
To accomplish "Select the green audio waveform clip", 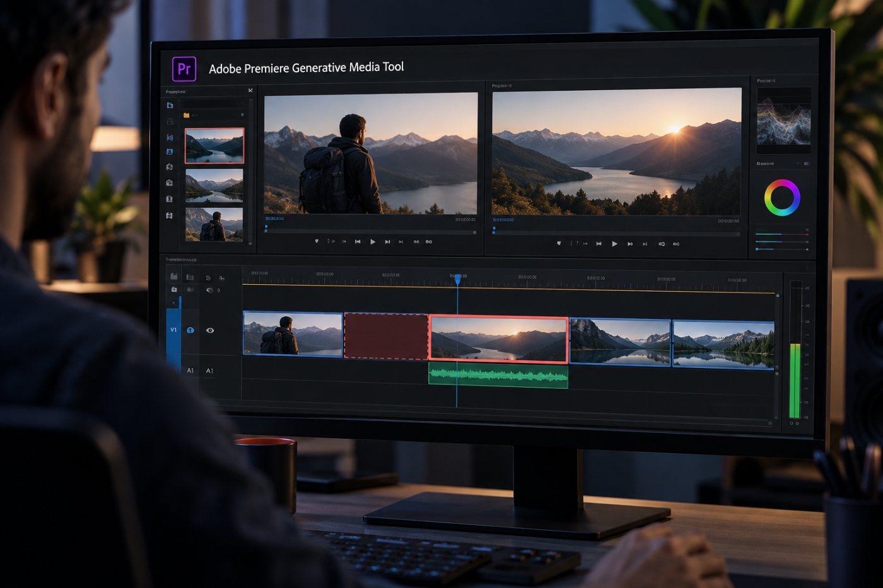I will tap(498, 376).
